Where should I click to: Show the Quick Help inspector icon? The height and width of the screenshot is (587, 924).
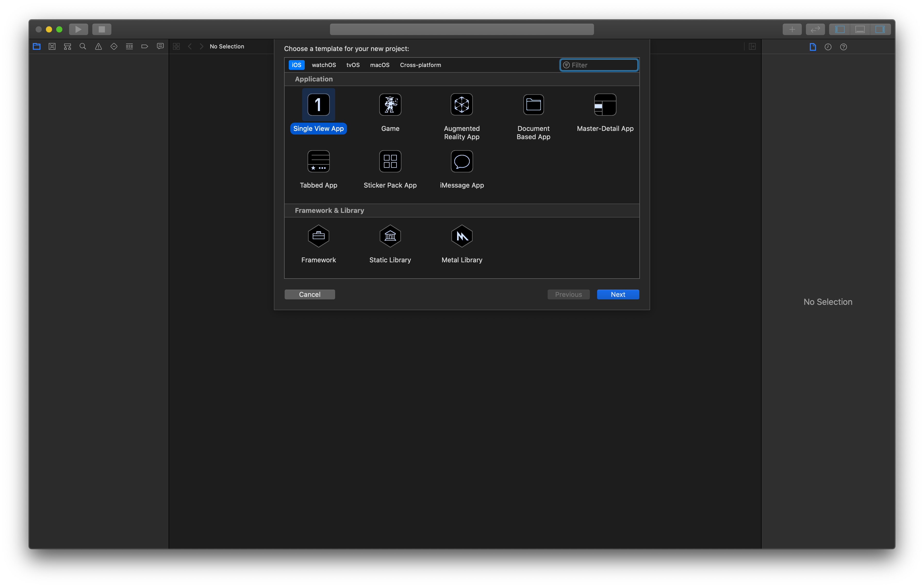click(x=843, y=47)
